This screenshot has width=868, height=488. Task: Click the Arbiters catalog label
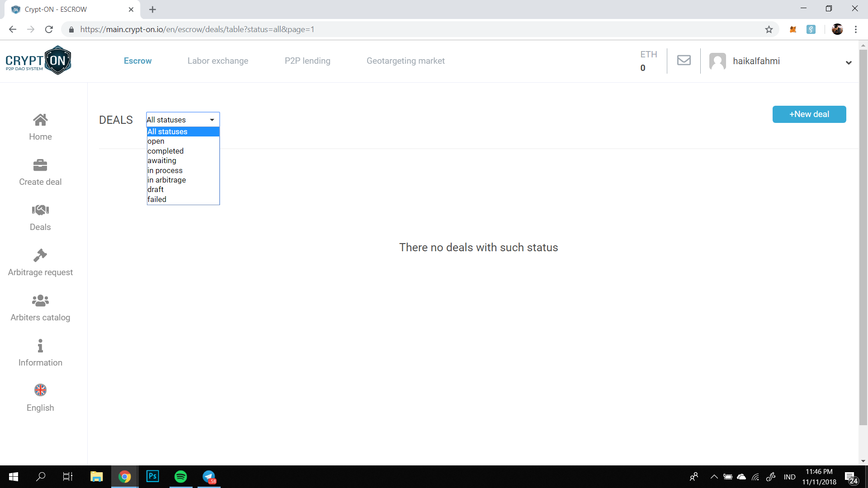(40, 317)
